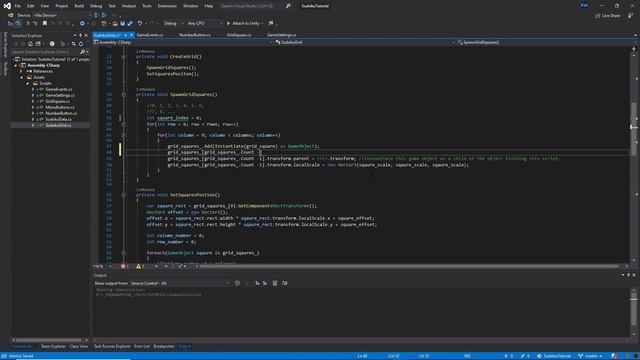Open the Task Runner Explorer bottom tab
640x360 pixels.
pyautogui.click(x=112, y=346)
